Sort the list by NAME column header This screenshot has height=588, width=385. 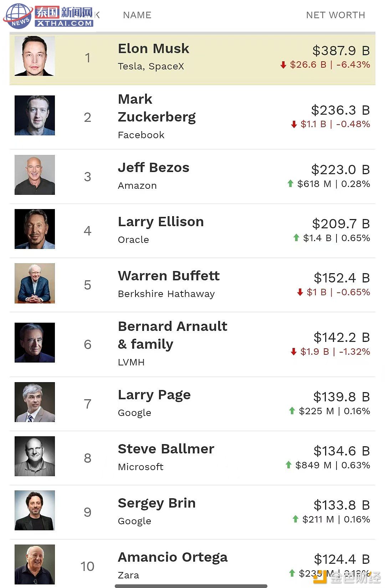tap(137, 15)
